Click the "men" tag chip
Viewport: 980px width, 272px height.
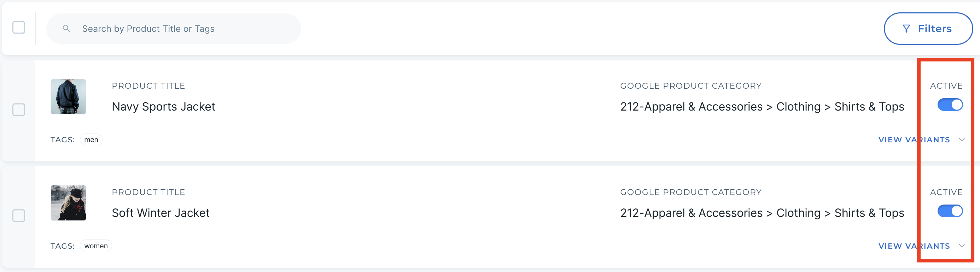click(x=91, y=140)
